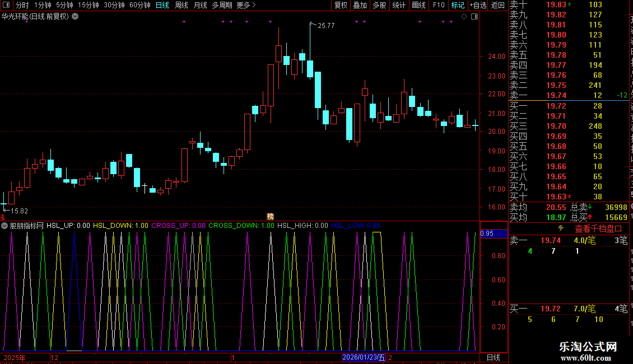
Task: Select the 卖五 19.78 ask row
Action: point(569,55)
